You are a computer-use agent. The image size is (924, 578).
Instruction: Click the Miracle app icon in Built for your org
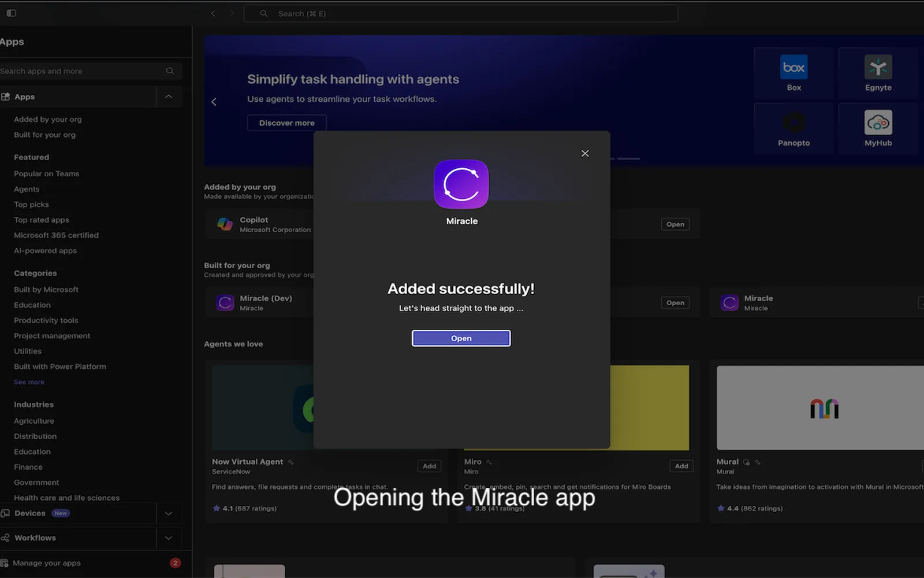[729, 302]
